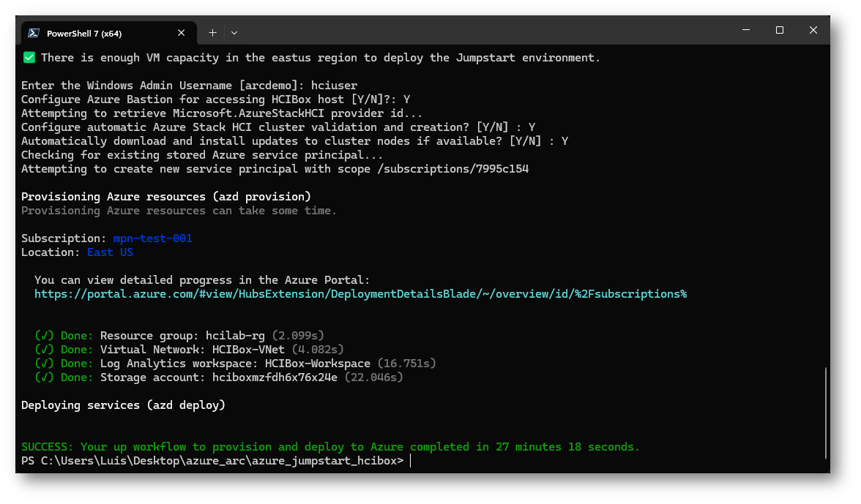
Task: Open a new tab with plus button
Action: (212, 33)
